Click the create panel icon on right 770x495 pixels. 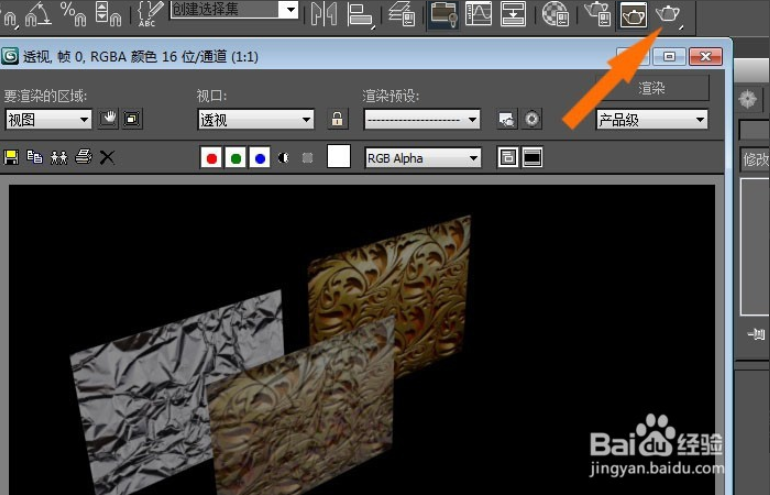click(x=748, y=100)
